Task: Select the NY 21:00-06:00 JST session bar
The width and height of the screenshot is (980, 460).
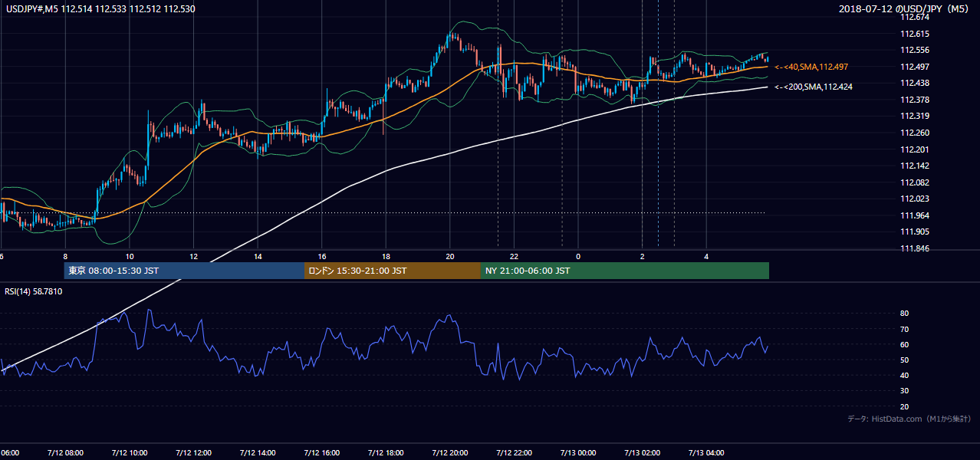Action: coord(625,271)
